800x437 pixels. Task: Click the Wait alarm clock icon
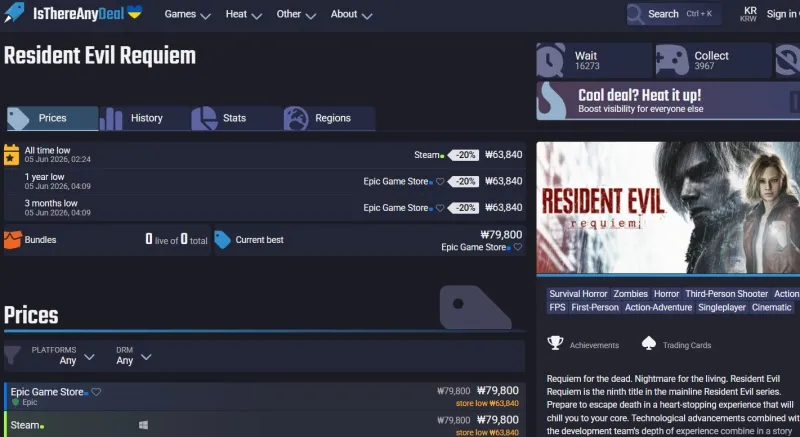(551, 60)
